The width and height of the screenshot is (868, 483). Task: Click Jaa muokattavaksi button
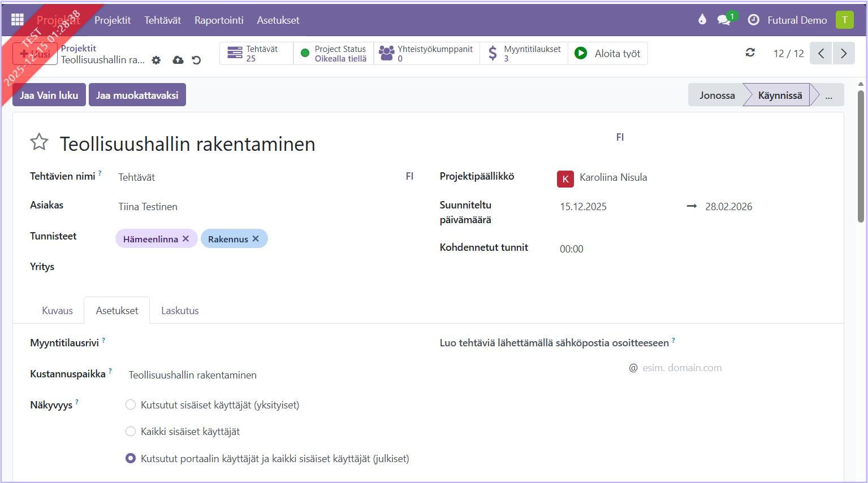pos(137,95)
